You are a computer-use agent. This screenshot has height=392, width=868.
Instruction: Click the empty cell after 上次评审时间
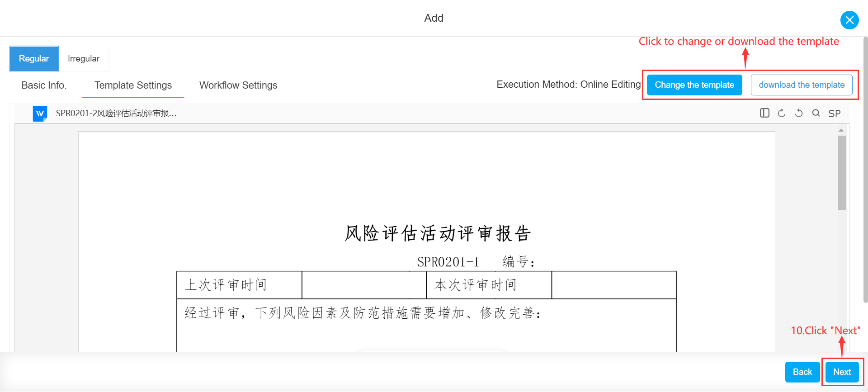[x=364, y=285]
